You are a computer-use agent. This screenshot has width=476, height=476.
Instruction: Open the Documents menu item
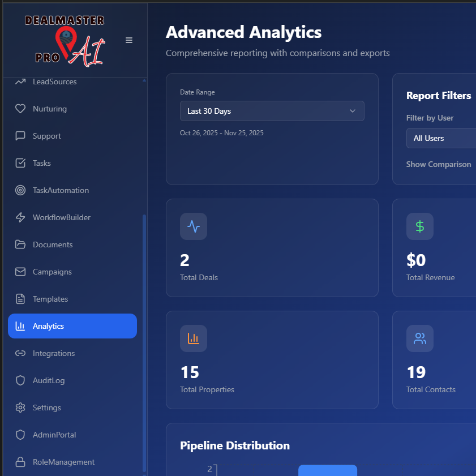53,245
